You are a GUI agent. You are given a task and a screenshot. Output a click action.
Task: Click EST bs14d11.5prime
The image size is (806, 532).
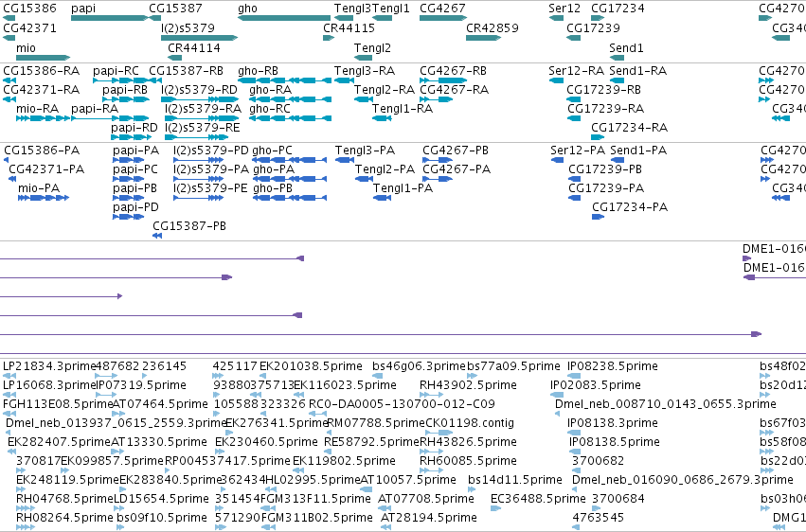pos(472,490)
